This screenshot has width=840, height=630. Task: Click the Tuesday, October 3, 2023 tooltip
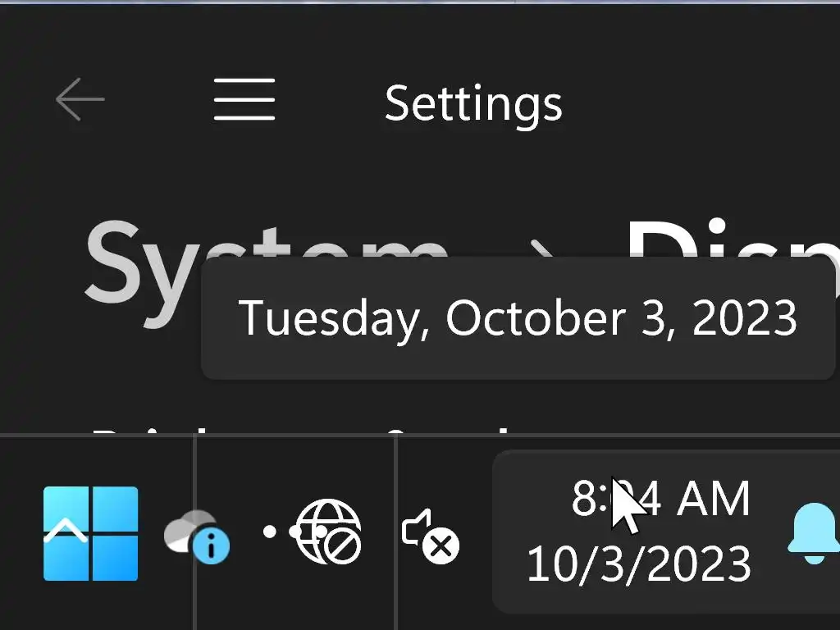tap(518, 317)
